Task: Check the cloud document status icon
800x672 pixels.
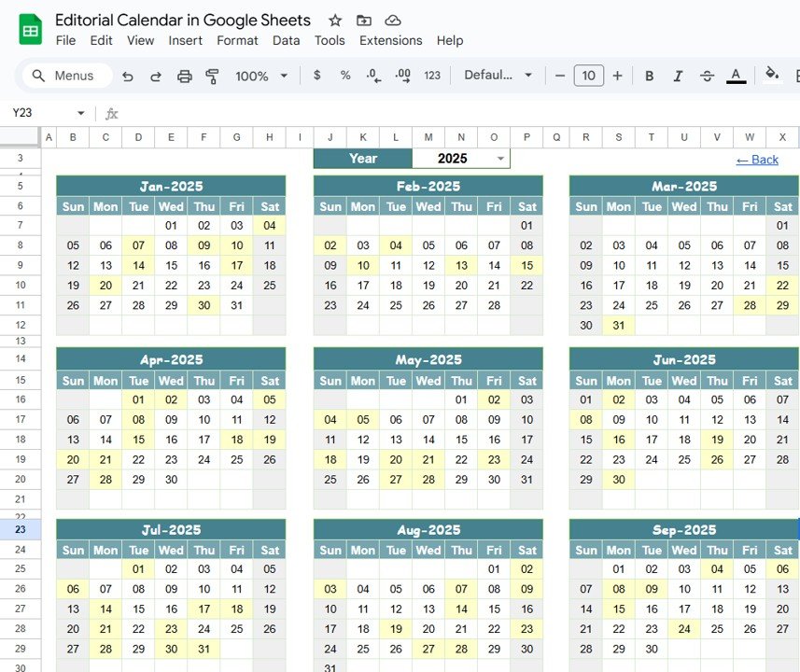Action: 393,21
